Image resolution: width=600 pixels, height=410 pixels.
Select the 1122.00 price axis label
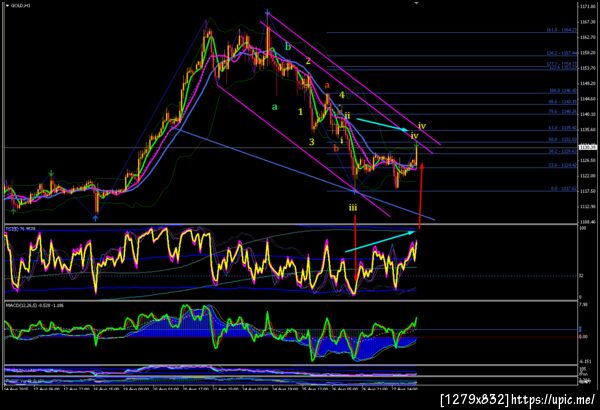click(x=588, y=176)
